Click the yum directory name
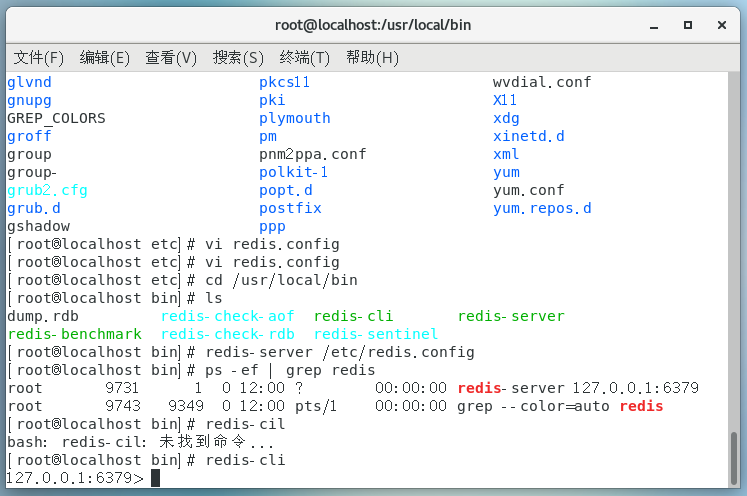 [x=506, y=173]
